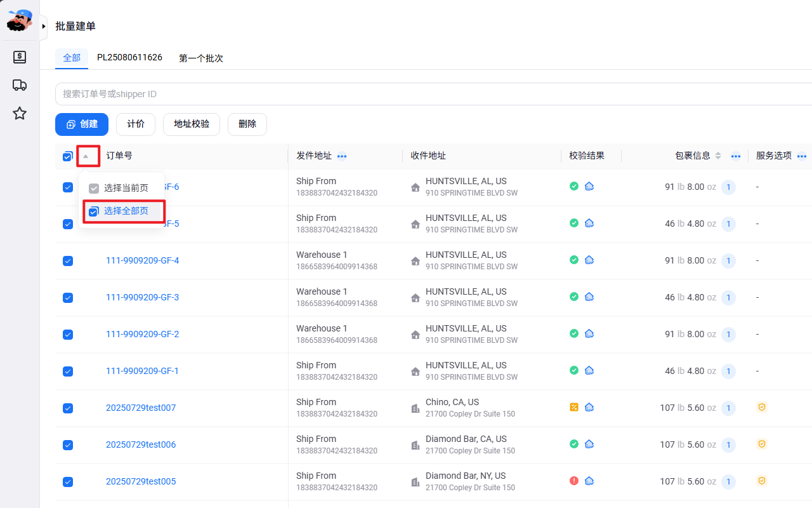Click the 订单号 column header

click(119, 156)
